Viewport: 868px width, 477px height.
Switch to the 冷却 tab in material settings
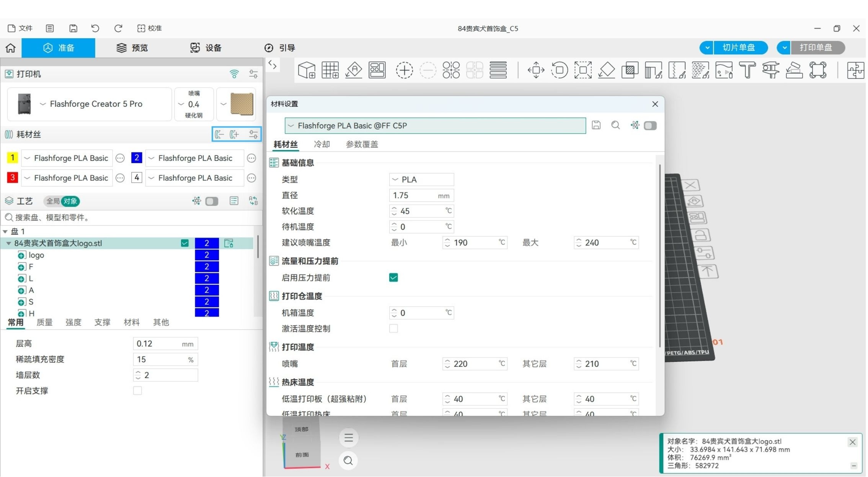click(x=321, y=144)
